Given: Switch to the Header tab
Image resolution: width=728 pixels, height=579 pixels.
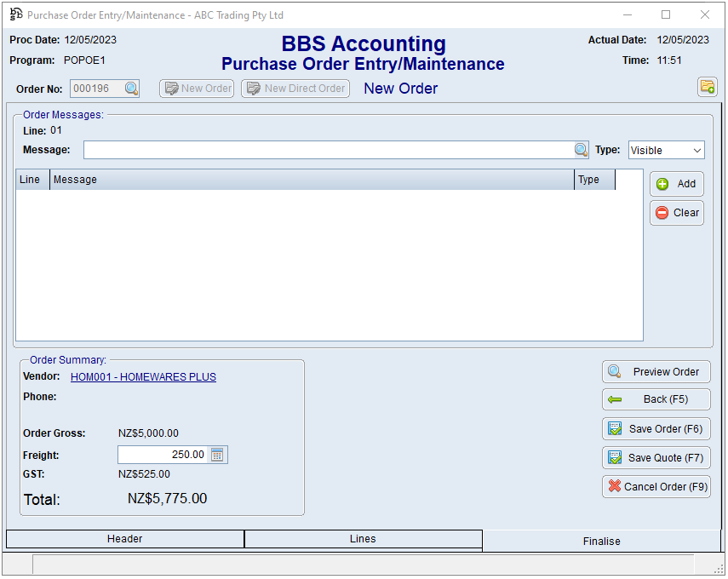Looking at the screenshot, I should pyautogui.click(x=124, y=539).
